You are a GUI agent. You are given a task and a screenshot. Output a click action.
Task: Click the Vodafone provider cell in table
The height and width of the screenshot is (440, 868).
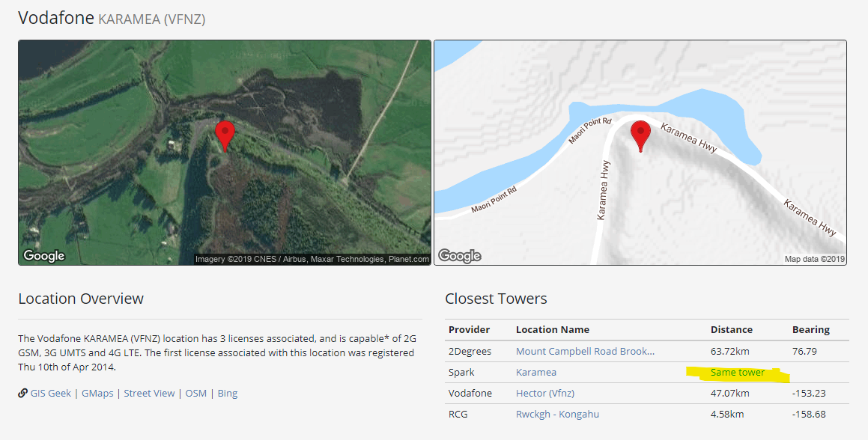coord(470,393)
